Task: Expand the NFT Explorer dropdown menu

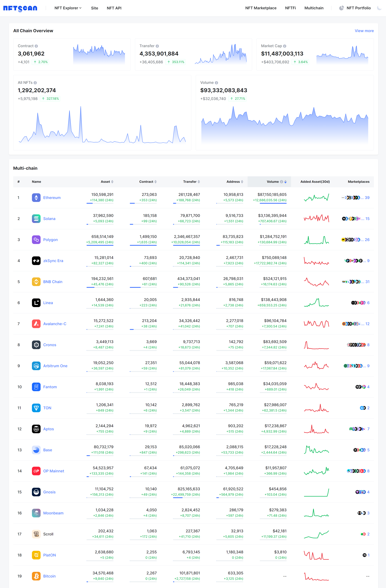Action: [x=68, y=8]
